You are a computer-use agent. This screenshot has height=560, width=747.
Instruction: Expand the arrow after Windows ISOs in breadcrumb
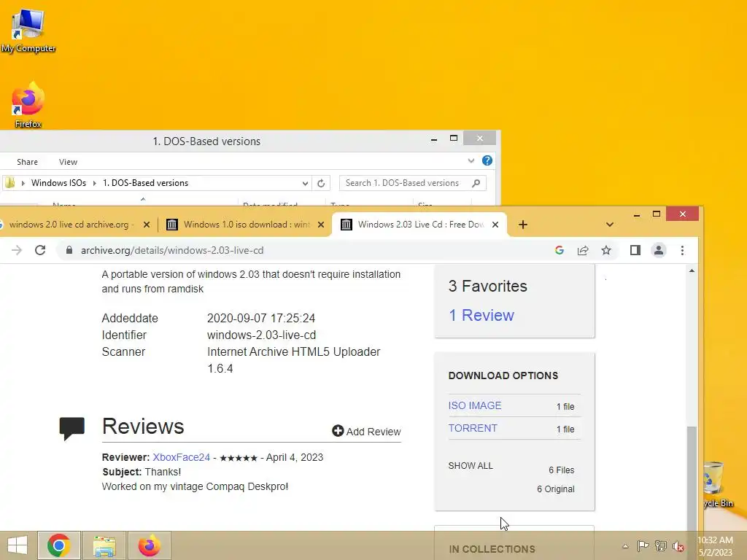(94, 183)
